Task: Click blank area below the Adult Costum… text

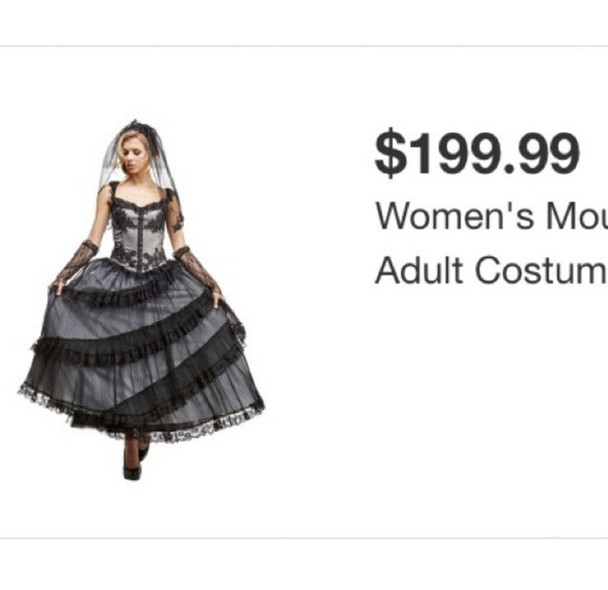Action: [489, 407]
